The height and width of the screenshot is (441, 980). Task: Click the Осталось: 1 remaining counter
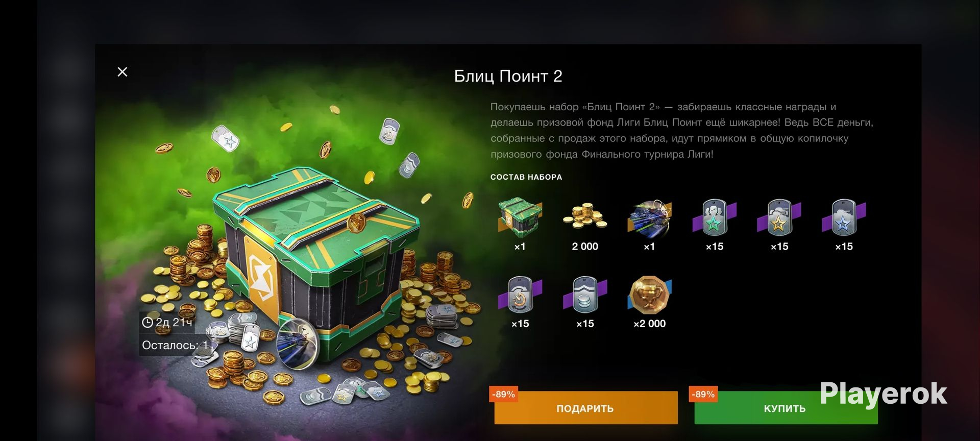(x=175, y=345)
